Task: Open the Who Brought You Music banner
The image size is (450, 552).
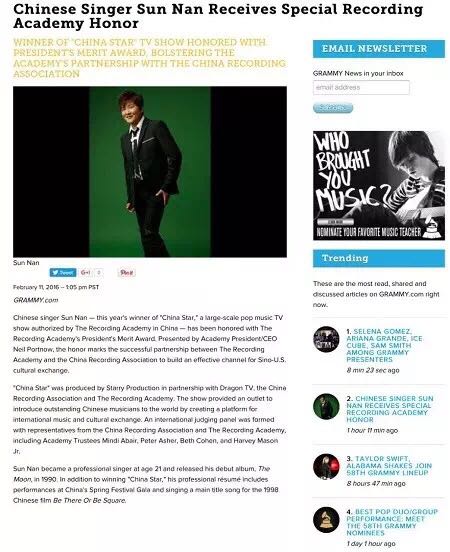Action: tap(379, 186)
